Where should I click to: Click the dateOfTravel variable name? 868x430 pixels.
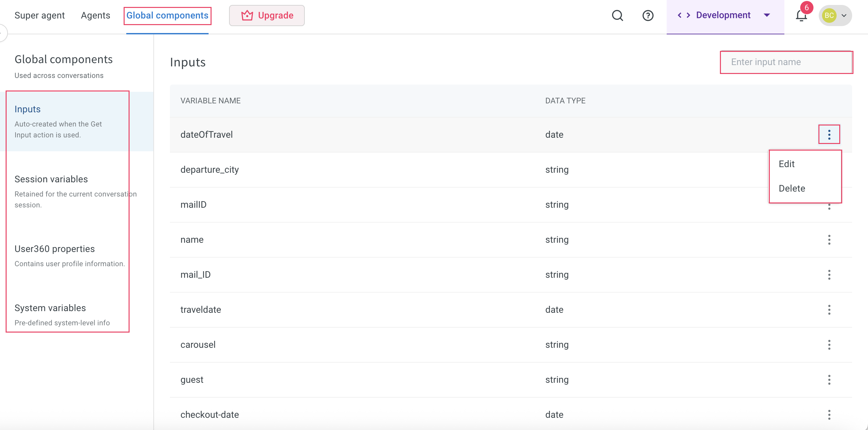pyautogui.click(x=207, y=135)
